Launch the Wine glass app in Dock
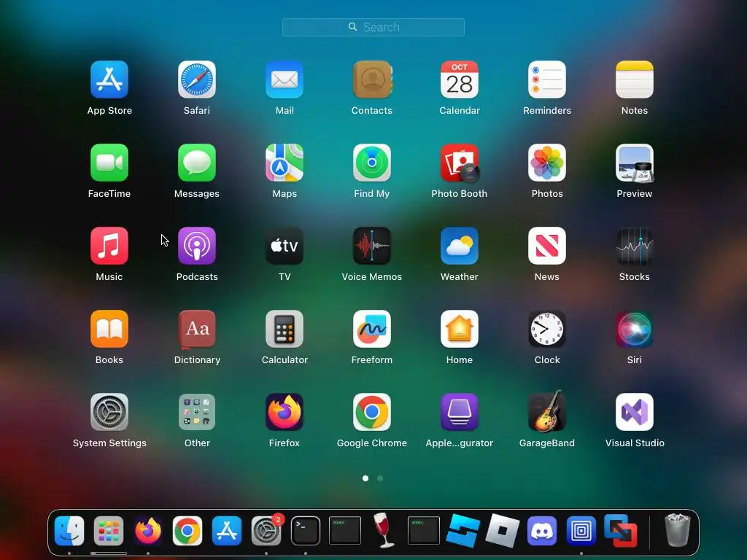 [384, 530]
